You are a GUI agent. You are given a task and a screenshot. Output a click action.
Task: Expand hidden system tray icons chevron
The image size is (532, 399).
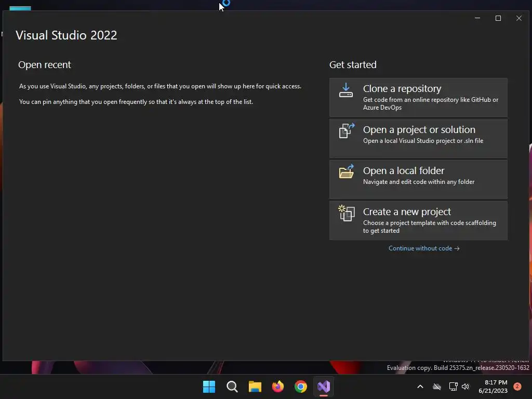tap(420, 387)
